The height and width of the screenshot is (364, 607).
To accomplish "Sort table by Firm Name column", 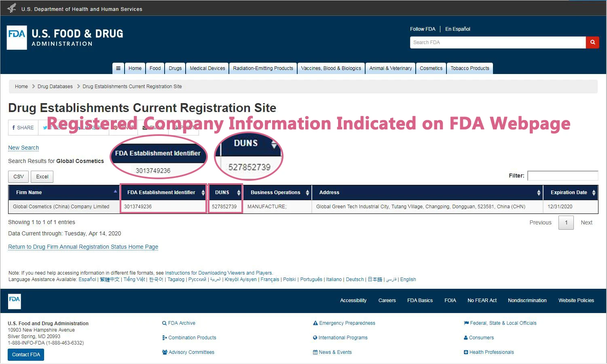I will pyautogui.click(x=65, y=193).
